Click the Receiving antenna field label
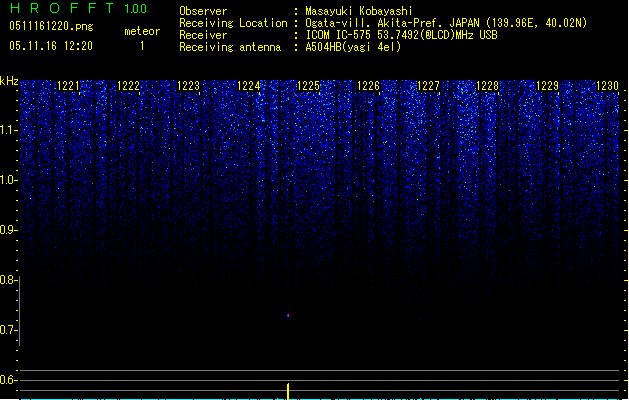Viewport: 629px width, 400px height. coord(230,47)
